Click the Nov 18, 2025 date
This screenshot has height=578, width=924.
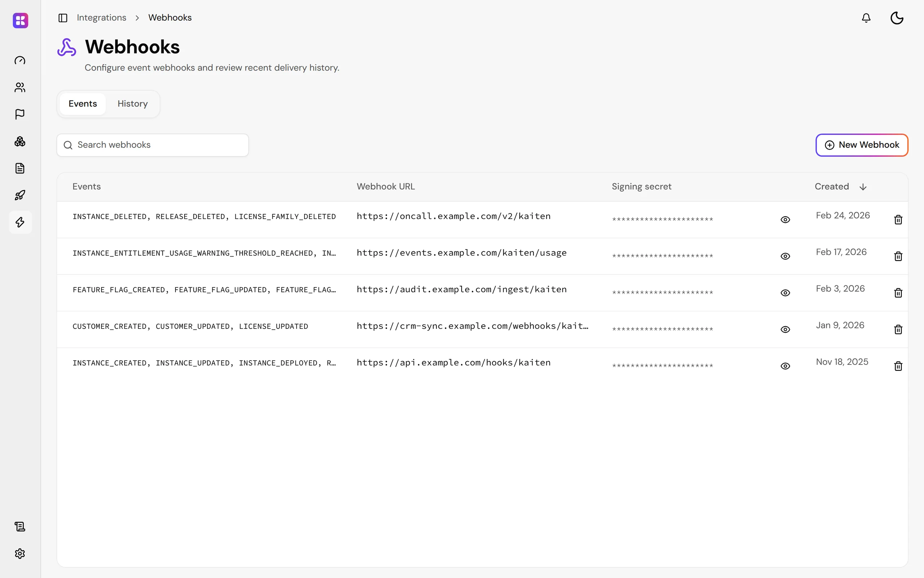pyautogui.click(x=842, y=362)
